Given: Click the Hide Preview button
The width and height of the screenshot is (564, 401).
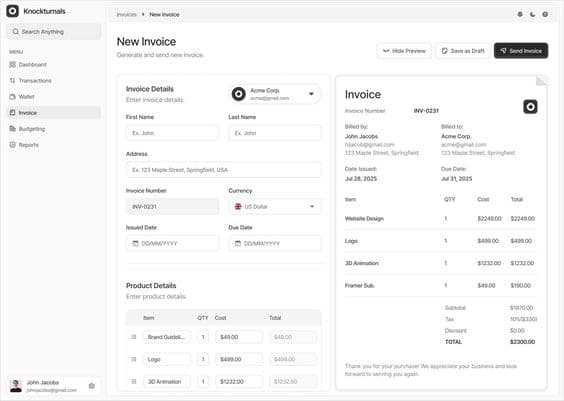Looking at the screenshot, I should [x=404, y=51].
